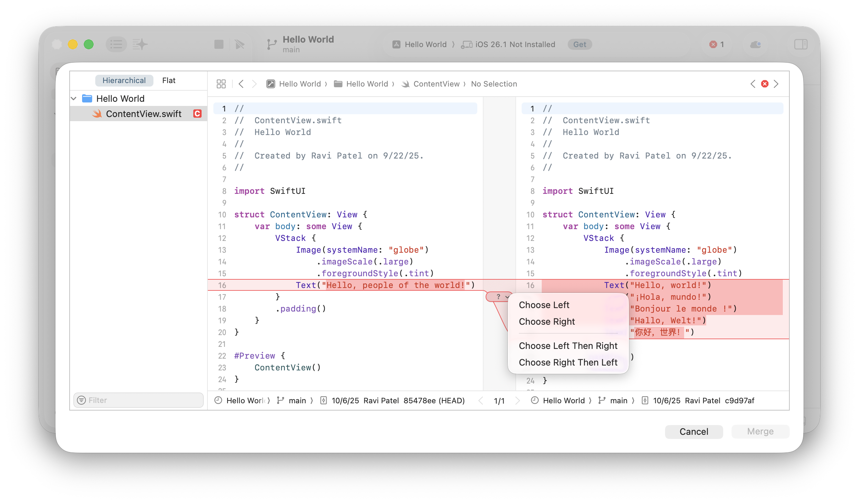Click filter options icon in Filter field
Viewport: 859px width, 504px height.
pos(81,400)
